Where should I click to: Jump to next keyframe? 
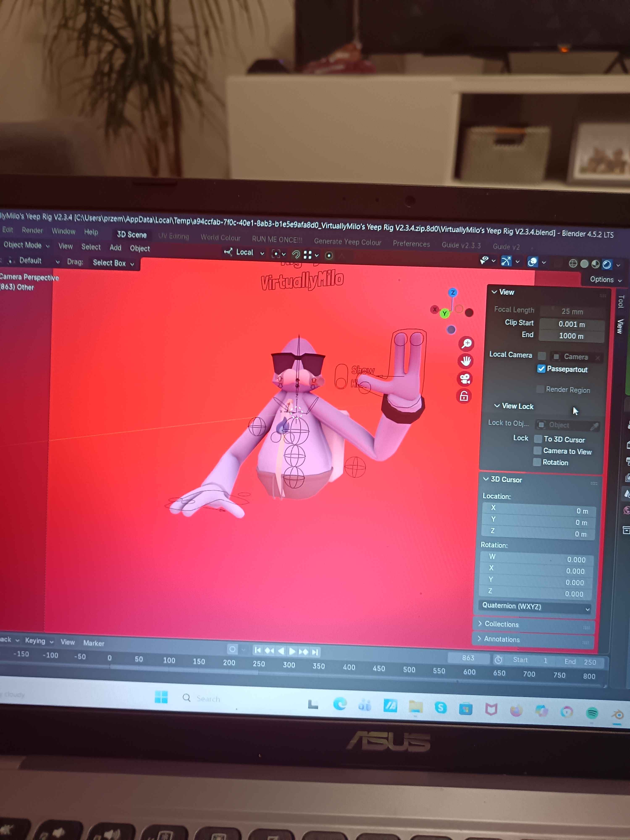click(x=303, y=652)
